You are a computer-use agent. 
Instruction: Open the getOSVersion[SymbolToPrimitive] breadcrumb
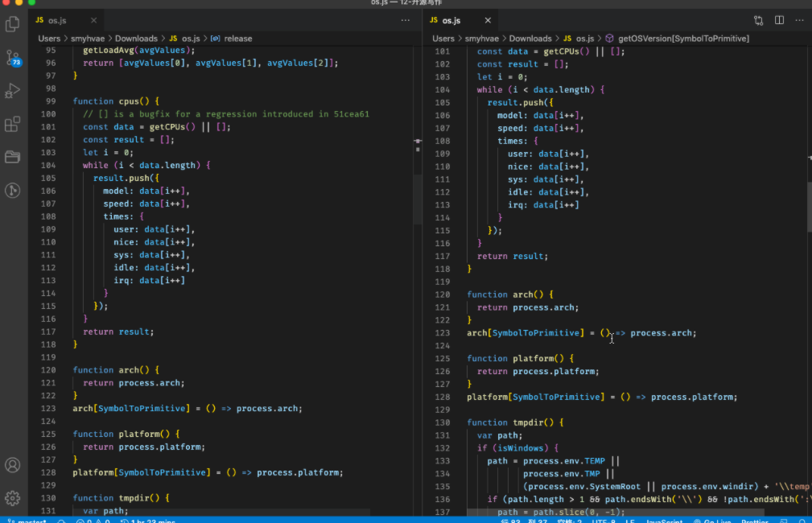[678, 39]
